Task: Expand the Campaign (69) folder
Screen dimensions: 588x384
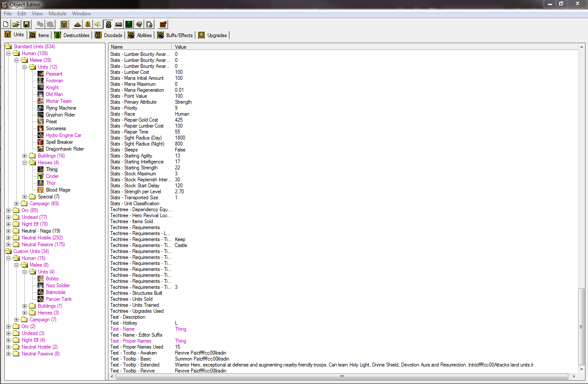Action: pyautogui.click(x=16, y=204)
